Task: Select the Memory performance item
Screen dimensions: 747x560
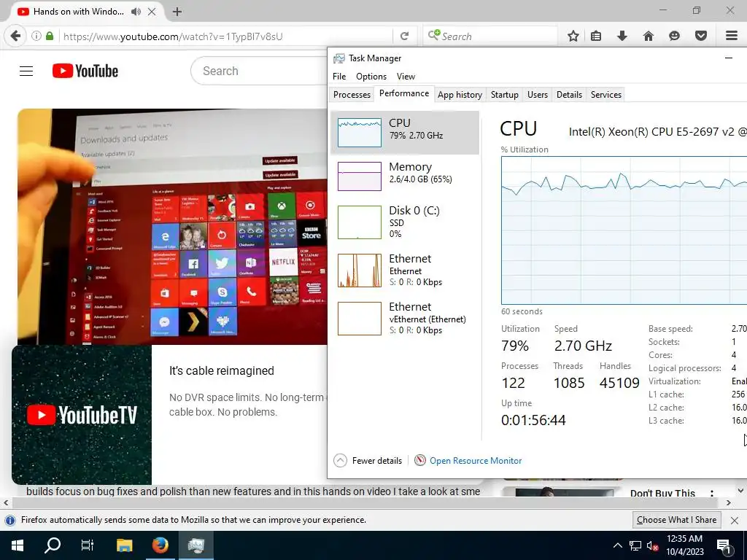Action: (404, 176)
